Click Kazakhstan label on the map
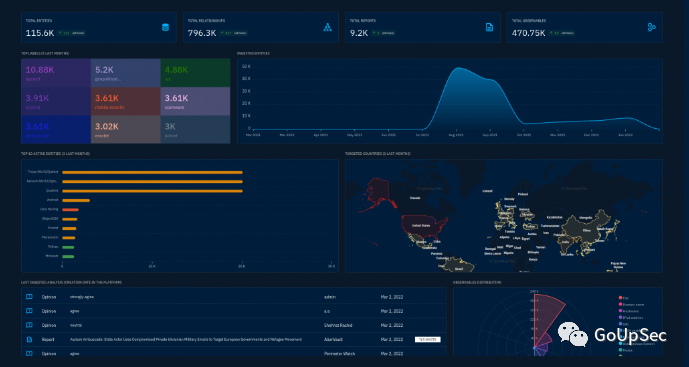689x367 pixels. click(x=554, y=218)
